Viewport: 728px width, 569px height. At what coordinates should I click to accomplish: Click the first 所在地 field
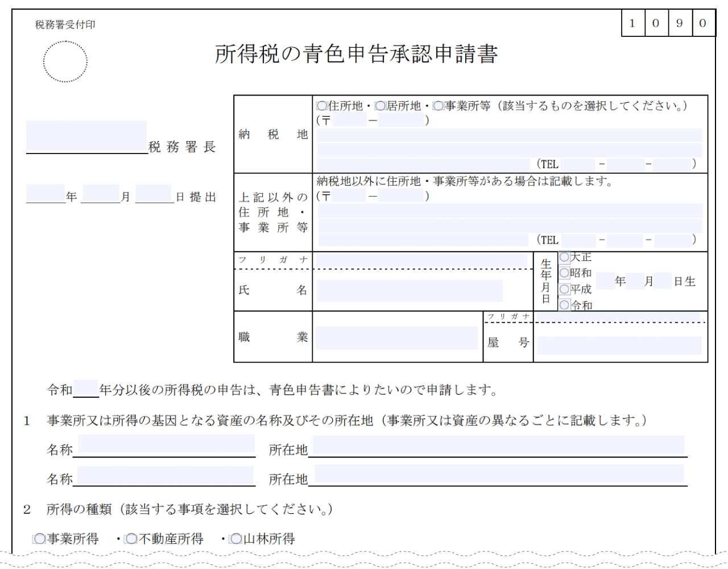[x=499, y=445]
